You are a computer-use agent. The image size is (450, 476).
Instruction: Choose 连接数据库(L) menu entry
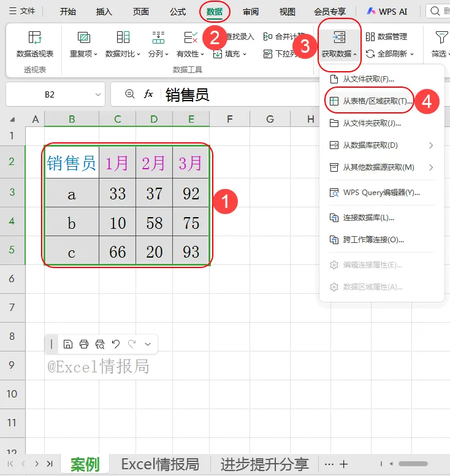click(382, 218)
